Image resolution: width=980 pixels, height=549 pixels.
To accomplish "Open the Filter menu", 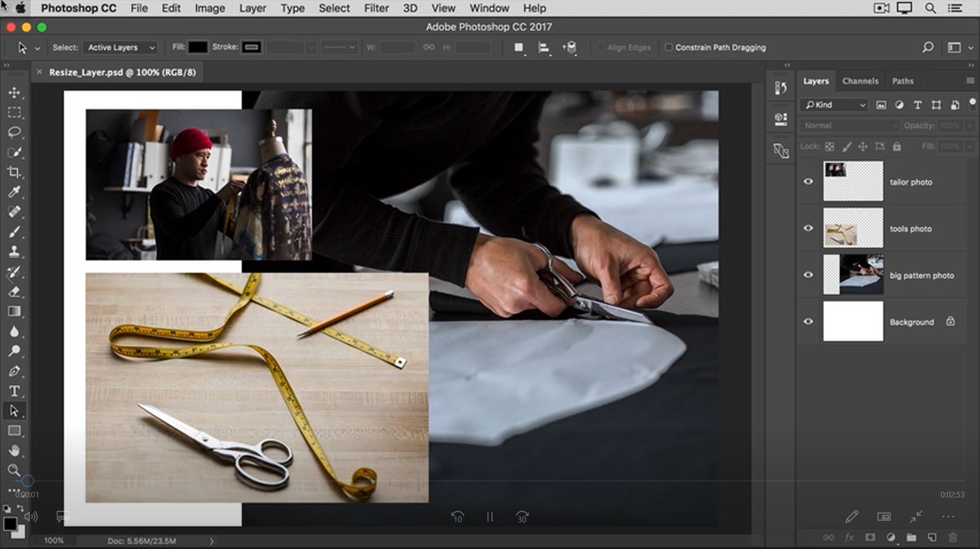I will [376, 8].
